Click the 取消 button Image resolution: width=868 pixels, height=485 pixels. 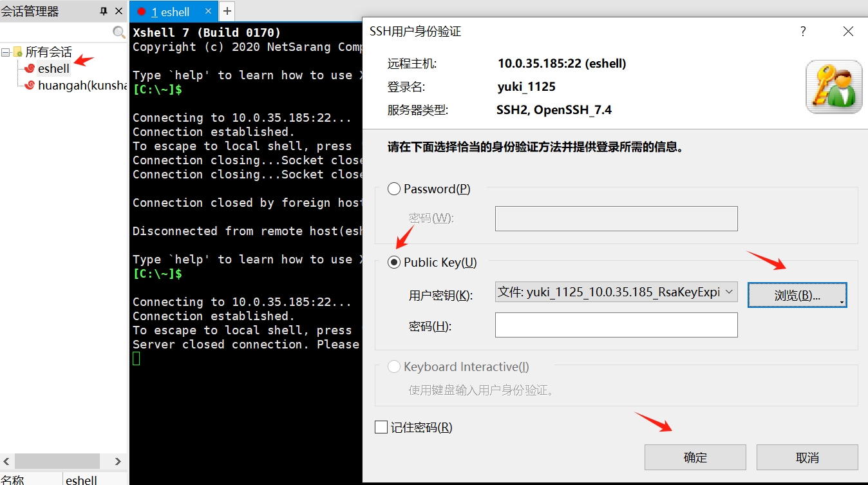(807, 457)
